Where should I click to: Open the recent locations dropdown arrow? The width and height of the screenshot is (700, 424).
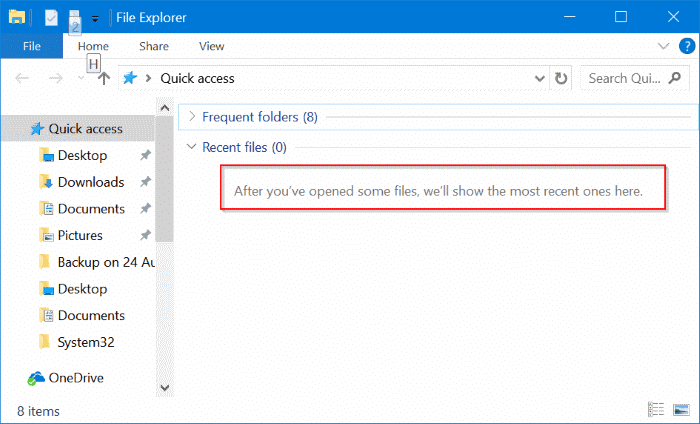(x=81, y=79)
